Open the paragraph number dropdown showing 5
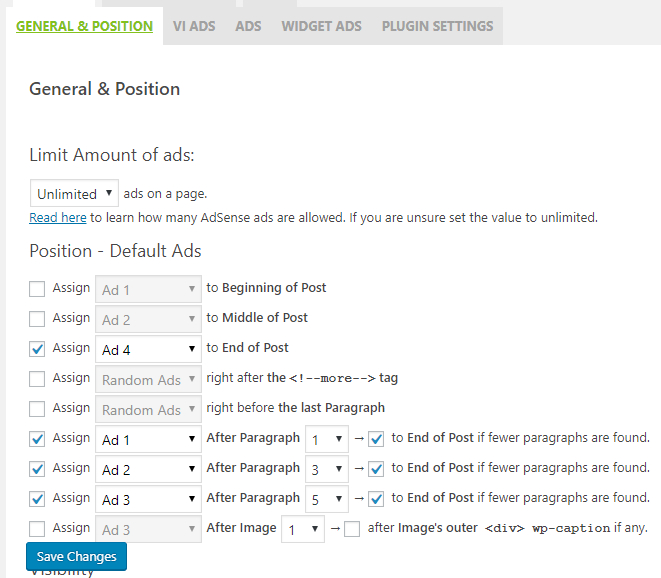Image resolution: width=661 pixels, height=578 pixels. [327, 499]
